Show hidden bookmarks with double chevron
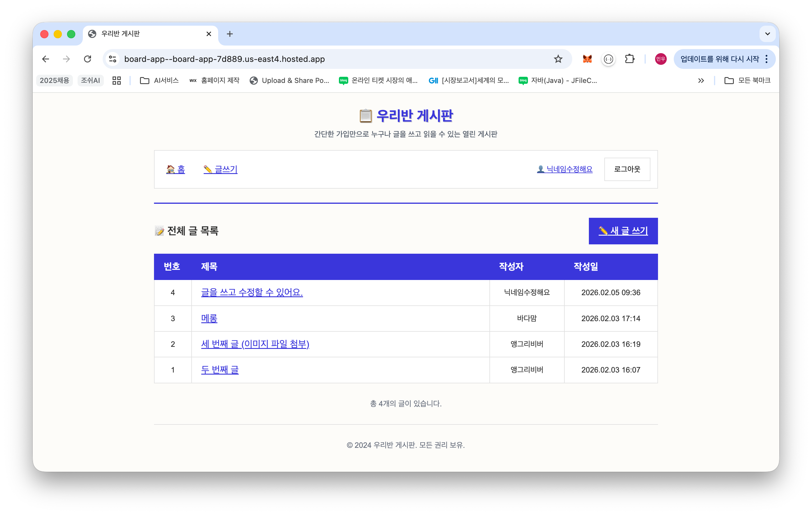 [701, 80]
